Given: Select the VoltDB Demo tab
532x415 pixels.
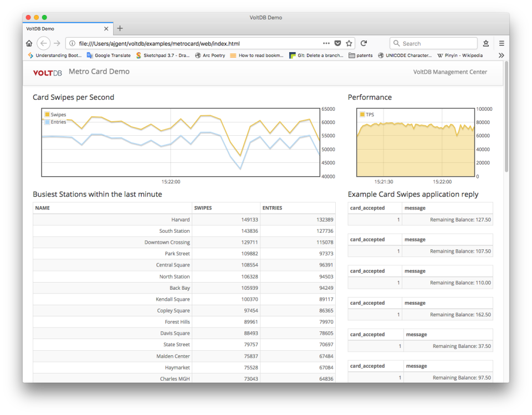Looking at the screenshot, I should tap(68, 29).
